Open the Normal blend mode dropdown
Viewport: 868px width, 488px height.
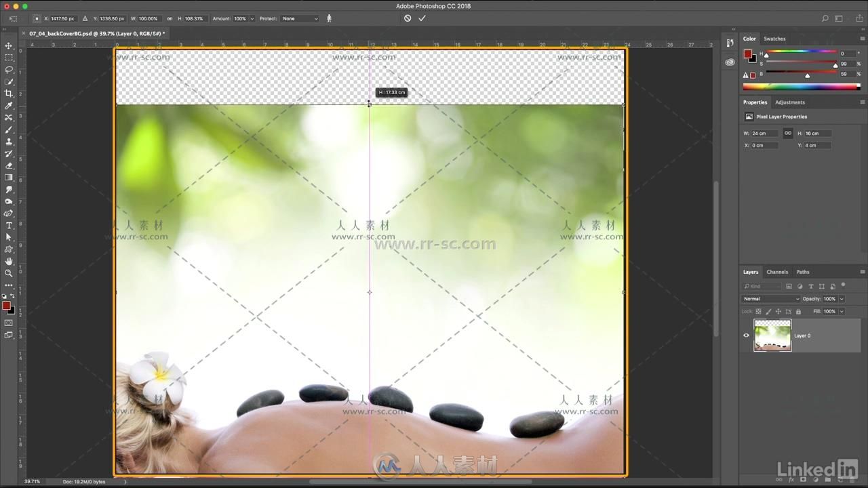(771, 299)
